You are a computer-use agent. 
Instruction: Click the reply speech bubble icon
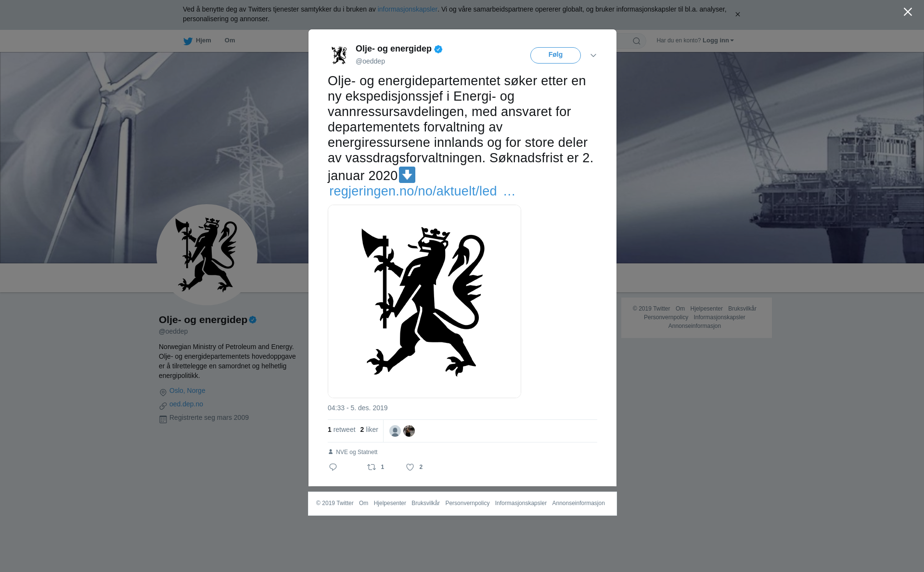[333, 467]
